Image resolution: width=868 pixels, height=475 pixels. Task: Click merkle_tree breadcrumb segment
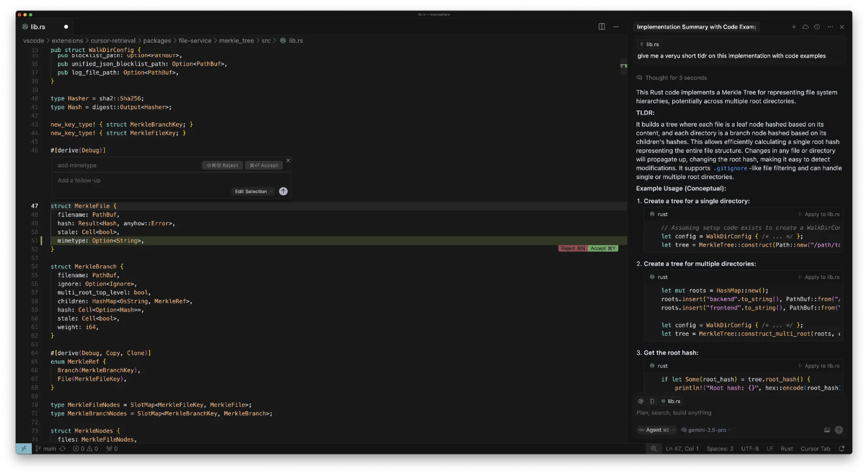(236, 41)
